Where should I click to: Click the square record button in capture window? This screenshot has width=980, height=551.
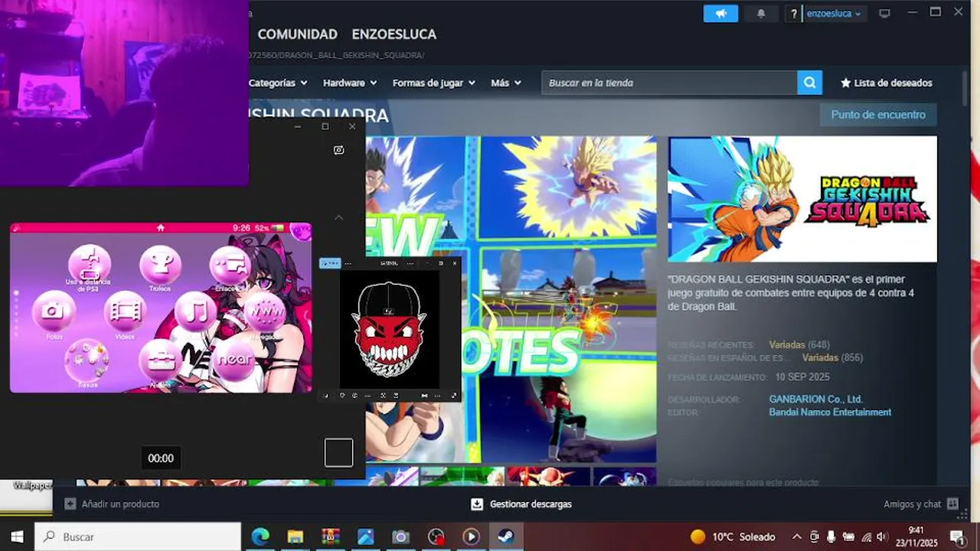[x=338, y=452]
